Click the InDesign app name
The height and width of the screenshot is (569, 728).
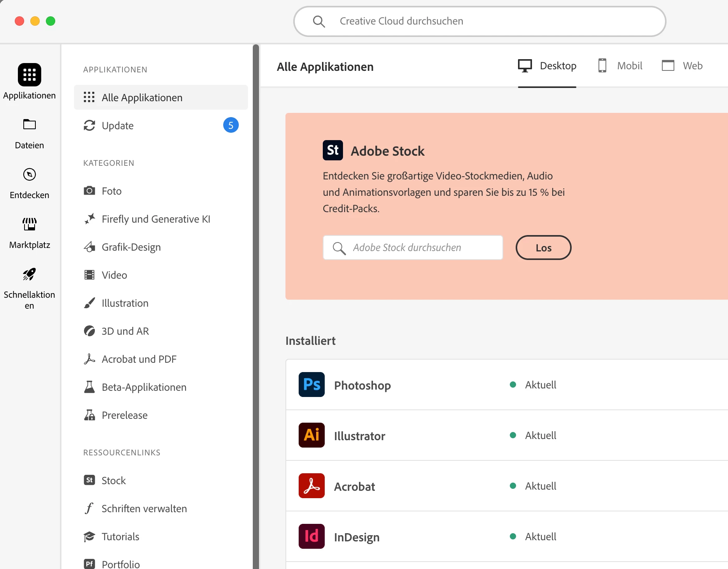[x=357, y=537]
